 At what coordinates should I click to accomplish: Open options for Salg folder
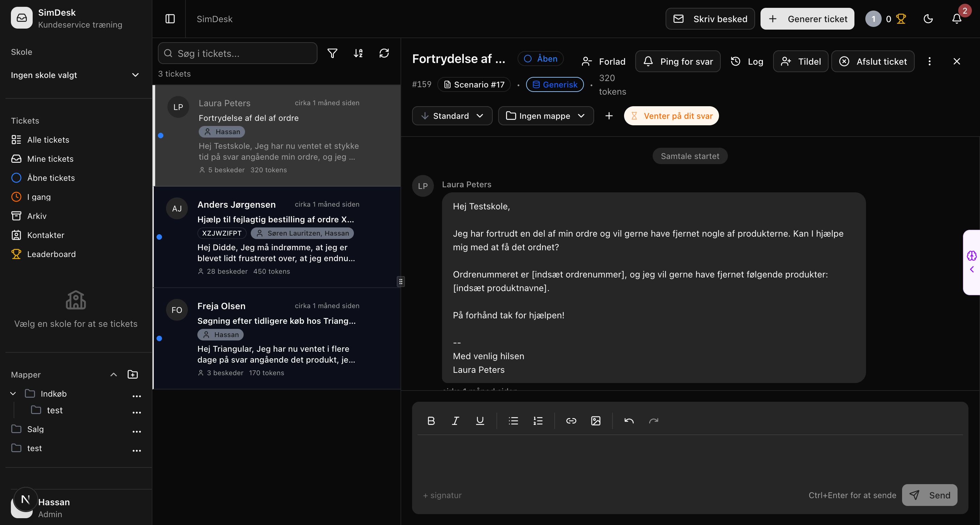(x=136, y=431)
